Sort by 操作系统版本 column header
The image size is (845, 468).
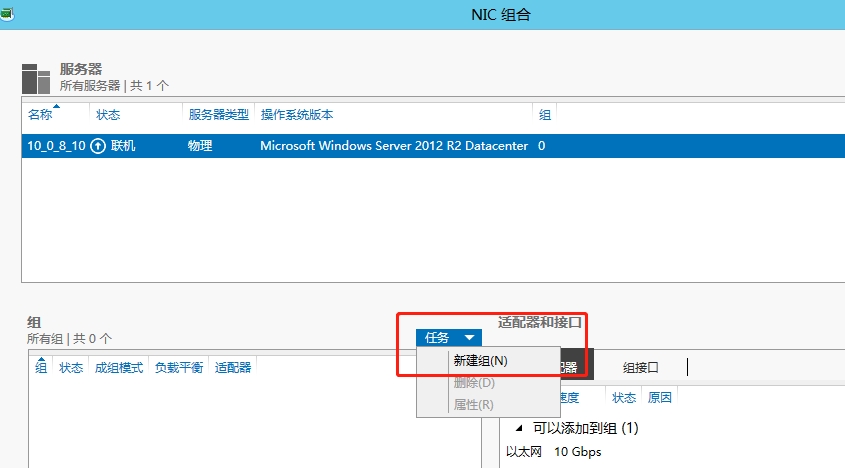pyautogui.click(x=297, y=115)
